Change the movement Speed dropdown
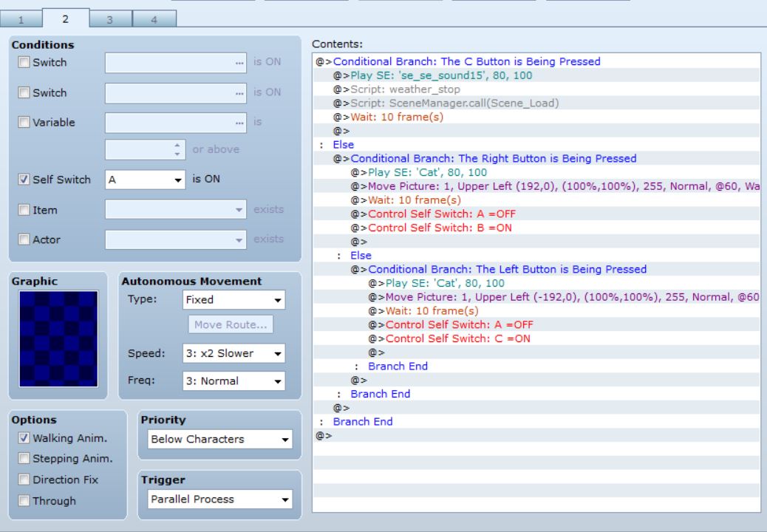 [233, 353]
